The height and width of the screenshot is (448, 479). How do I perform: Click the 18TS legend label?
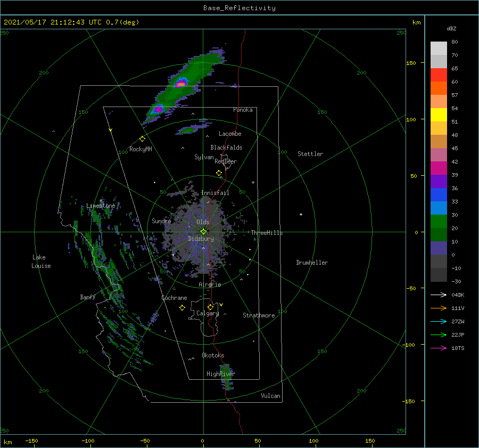pos(458,348)
